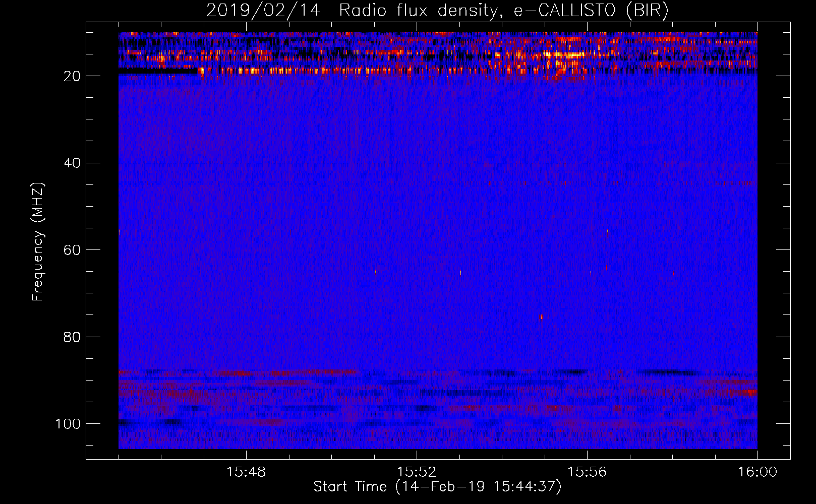Click the 80 MHz frequency tick label
Viewport: 816px width, 504px height.
tap(72, 337)
